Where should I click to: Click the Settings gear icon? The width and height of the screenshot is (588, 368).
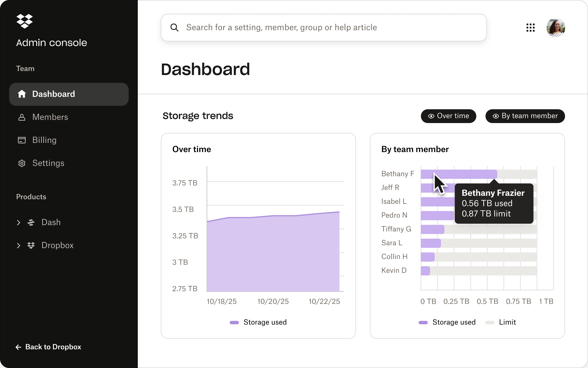(22, 163)
